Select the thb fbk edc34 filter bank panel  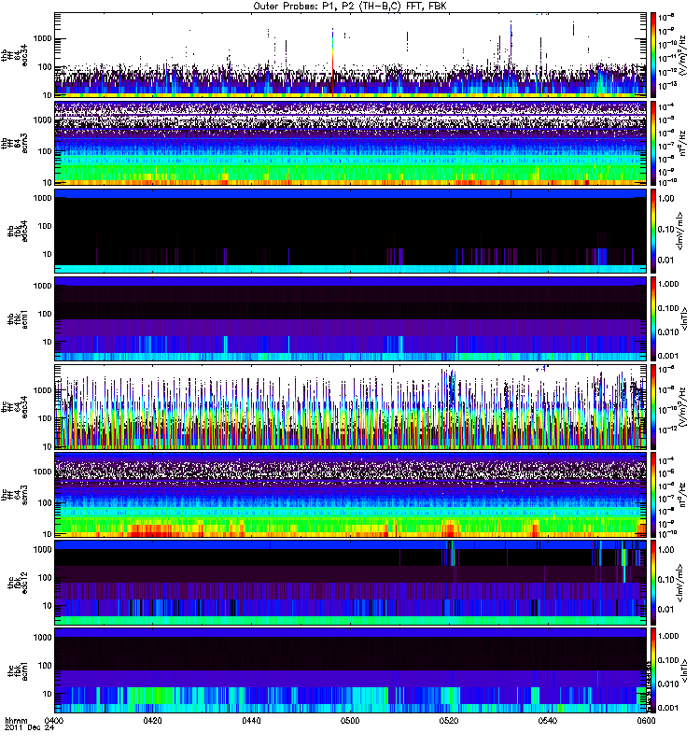pos(351,231)
